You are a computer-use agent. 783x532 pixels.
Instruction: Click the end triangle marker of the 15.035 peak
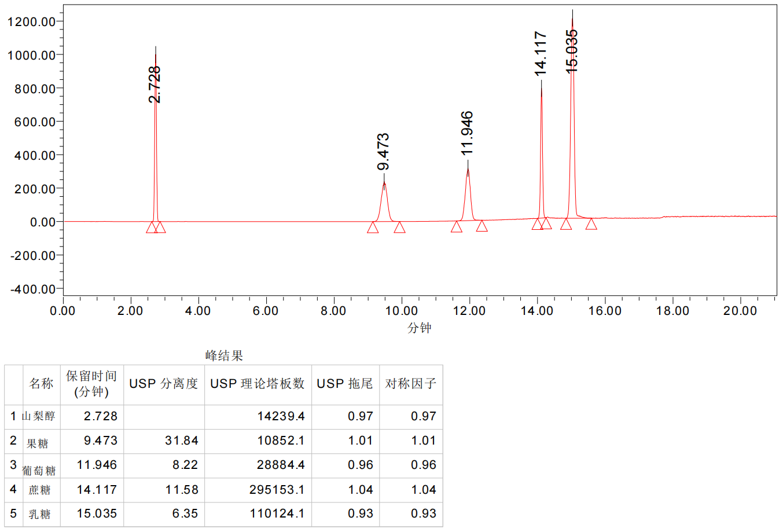pyautogui.click(x=591, y=224)
